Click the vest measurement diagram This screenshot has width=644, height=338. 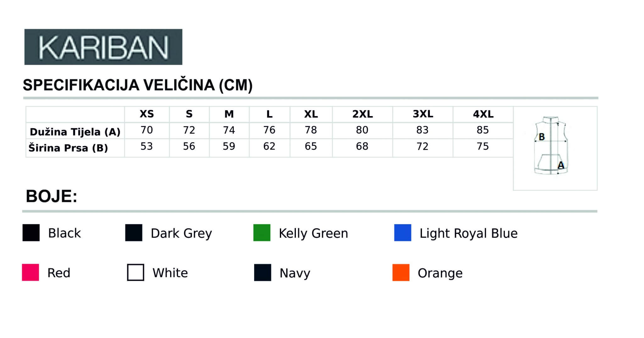pos(551,146)
